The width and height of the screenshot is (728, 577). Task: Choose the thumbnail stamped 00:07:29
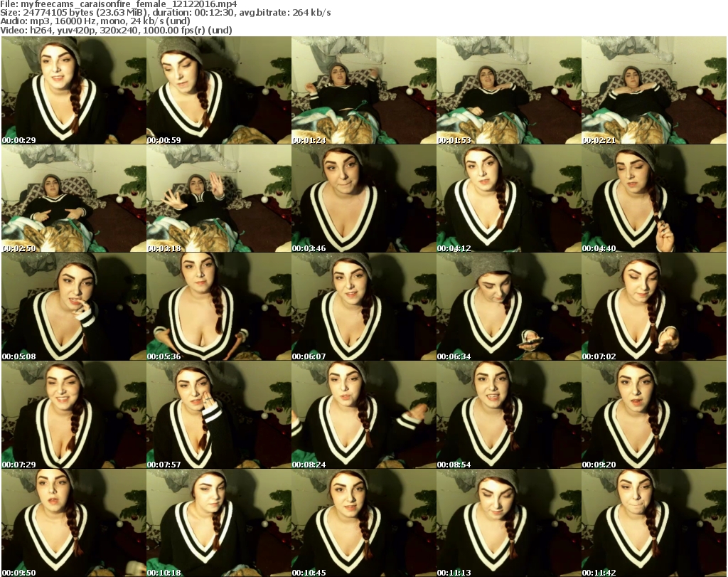(74, 415)
